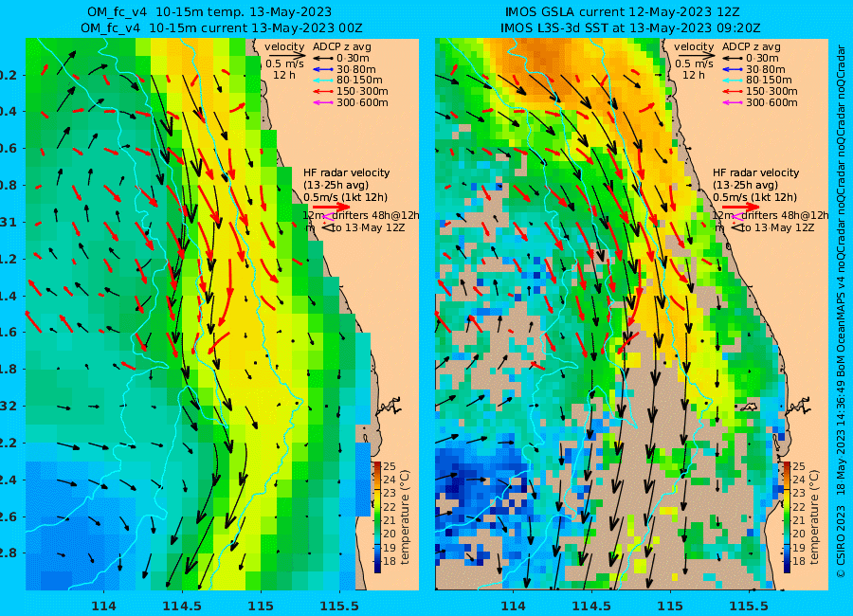Click title 'OM_fc_v4 10-15m temp. 13-May-2023'
Image resolution: width=853 pixels, height=616 pixels.
pyautogui.click(x=209, y=12)
